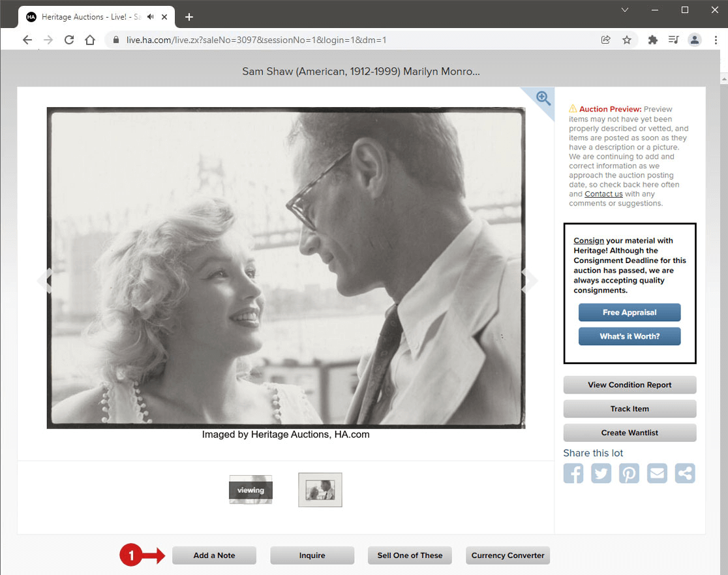Share this lot via email icon
The height and width of the screenshot is (575, 728).
[x=657, y=473]
